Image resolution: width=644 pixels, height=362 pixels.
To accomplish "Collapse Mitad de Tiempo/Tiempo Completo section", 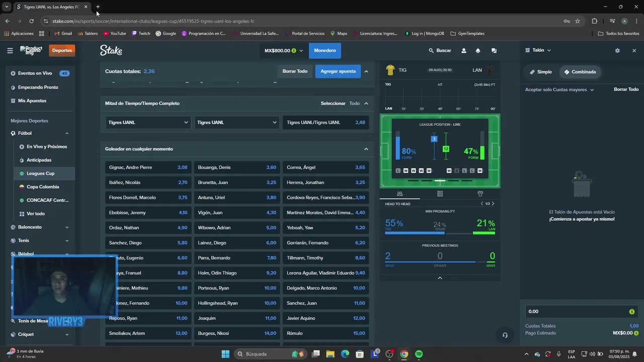I will point(366,104).
